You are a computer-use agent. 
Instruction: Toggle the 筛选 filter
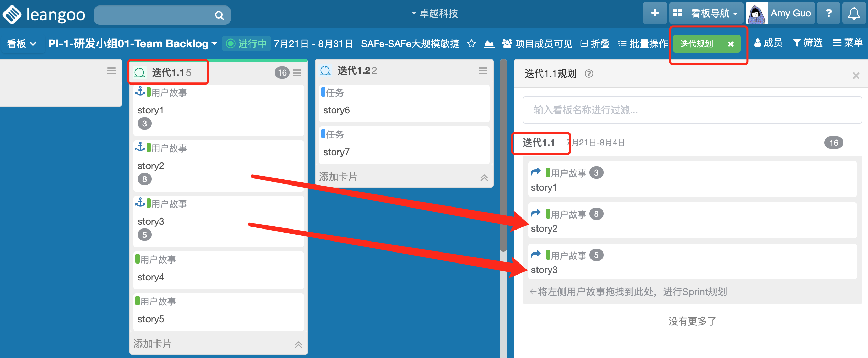point(807,43)
